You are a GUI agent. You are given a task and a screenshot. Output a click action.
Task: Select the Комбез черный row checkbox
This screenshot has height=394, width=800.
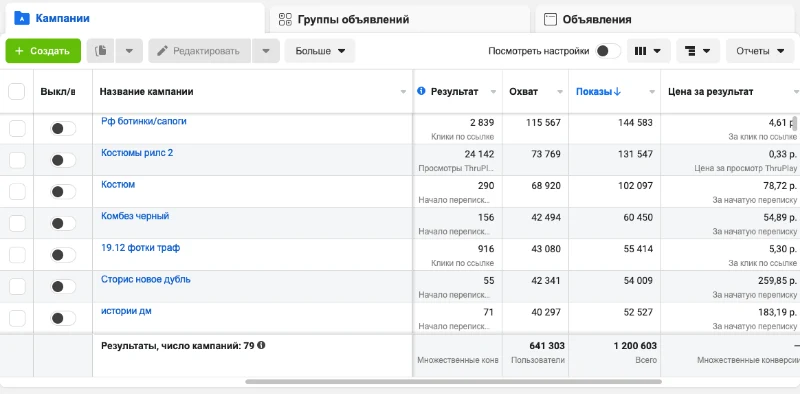tap(17, 224)
